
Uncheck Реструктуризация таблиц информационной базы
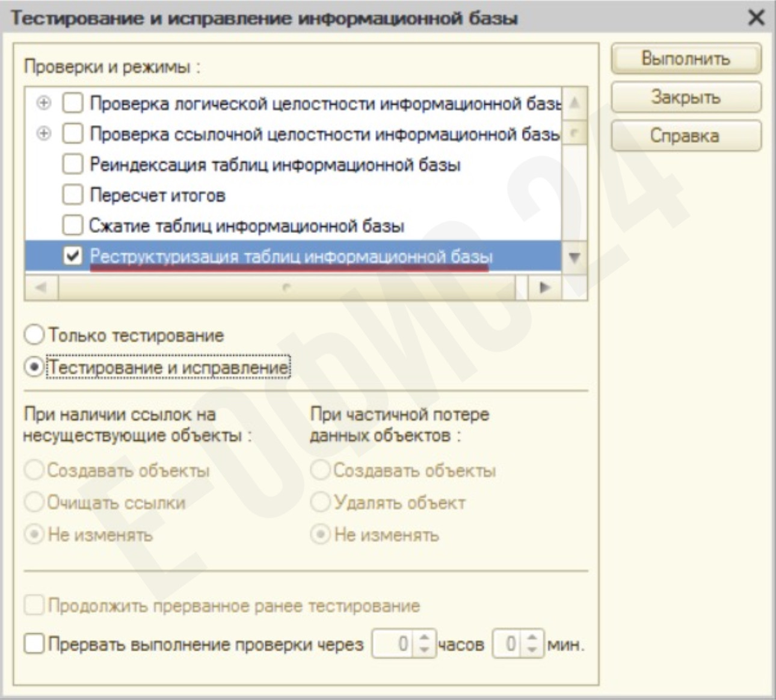pyautogui.click(x=72, y=256)
